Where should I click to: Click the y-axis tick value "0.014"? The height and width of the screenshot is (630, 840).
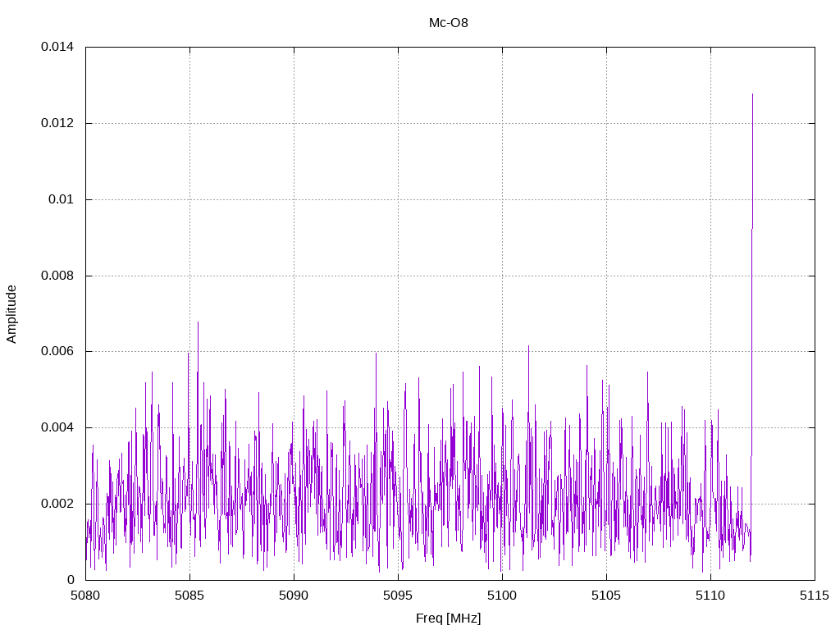57,47
